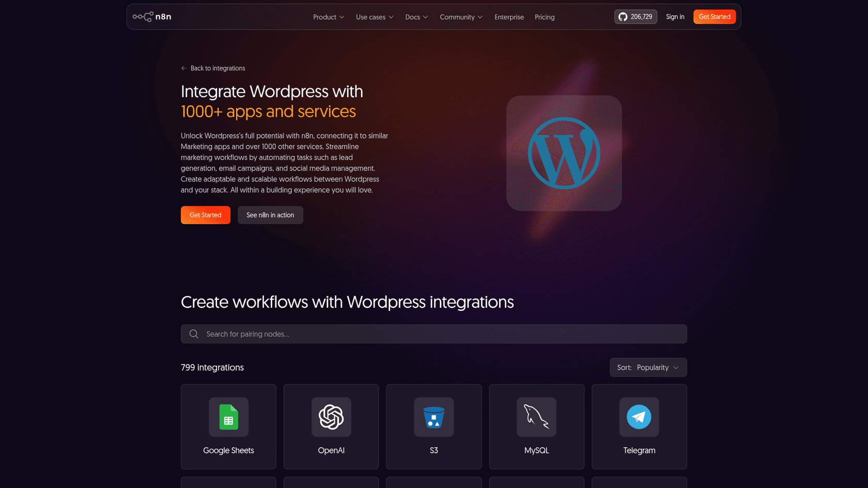Viewport: 868px width, 488px height.
Task: Open the Sort: Popularity dropdown
Action: [648, 368]
